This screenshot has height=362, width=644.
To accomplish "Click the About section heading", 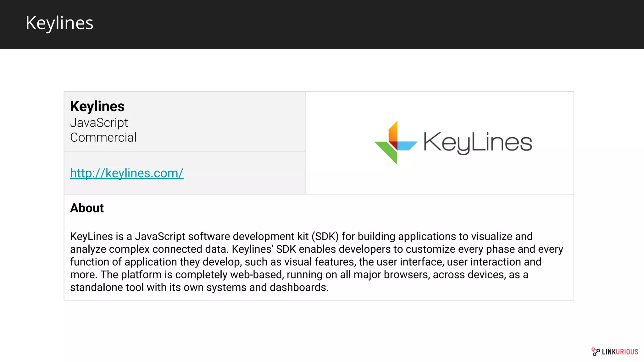I will pos(87,208).
